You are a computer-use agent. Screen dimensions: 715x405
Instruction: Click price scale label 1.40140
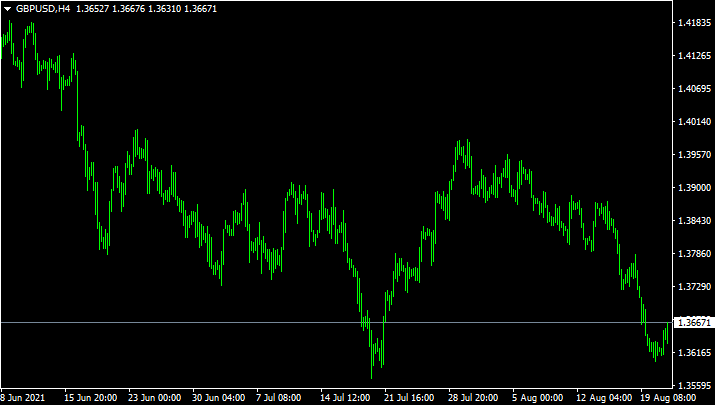(695, 121)
